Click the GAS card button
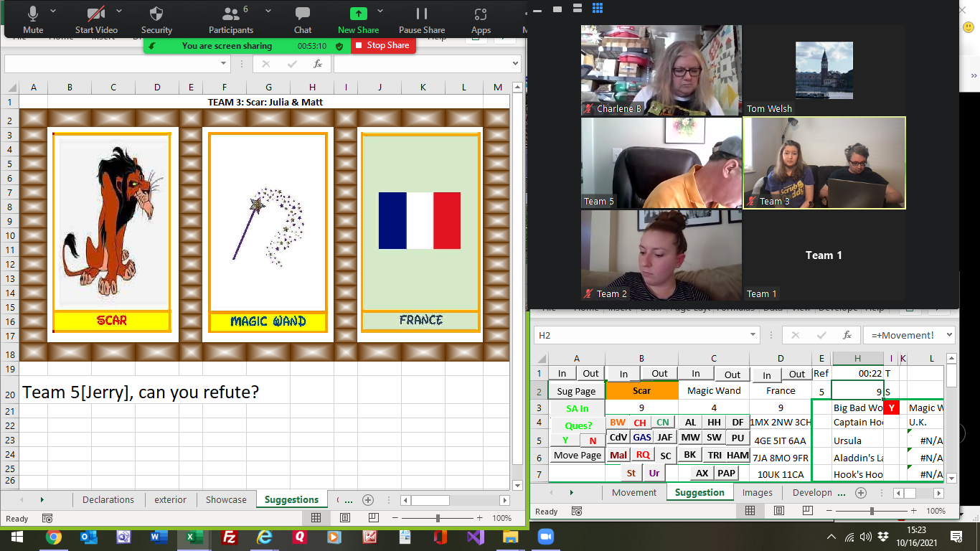The image size is (980, 551). tap(642, 438)
